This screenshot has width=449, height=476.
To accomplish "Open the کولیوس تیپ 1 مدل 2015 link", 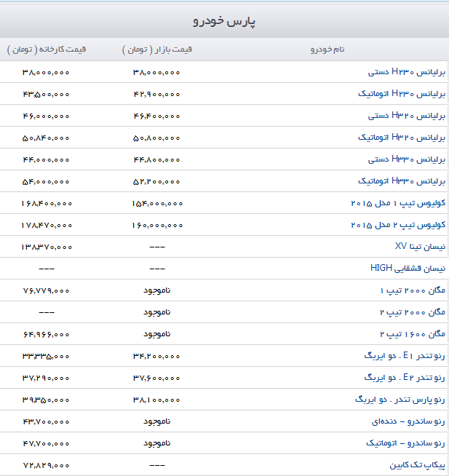I will pos(398,203).
